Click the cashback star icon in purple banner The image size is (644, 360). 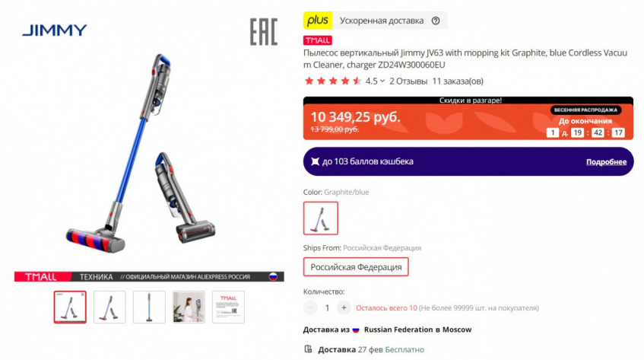click(x=315, y=161)
